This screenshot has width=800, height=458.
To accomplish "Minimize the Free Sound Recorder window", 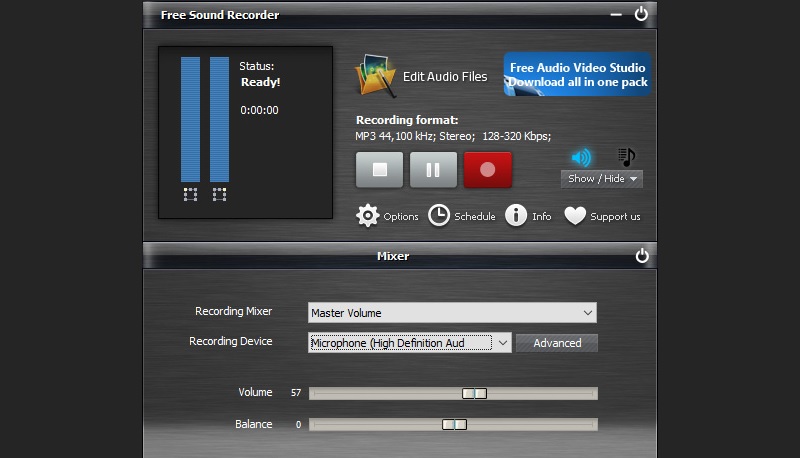I will (616, 14).
